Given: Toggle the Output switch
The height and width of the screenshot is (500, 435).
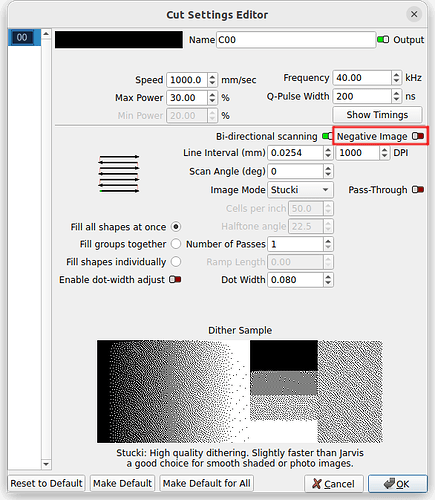Looking at the screenshot, I should point(383,40).
